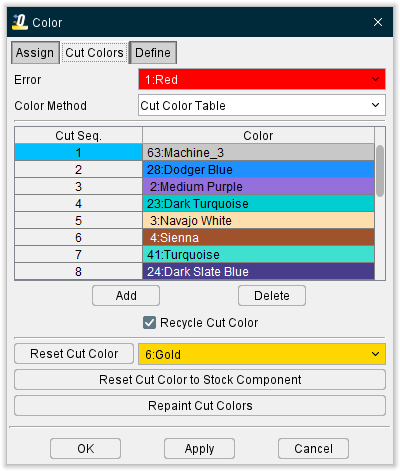This screenshot has width=400, height=471.
Task: Close the Color dialog window
Action: [378, 22]
